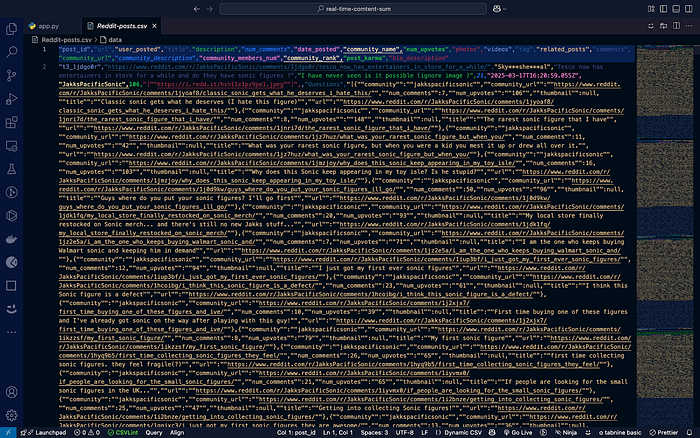The height and width of the screenshot is (438, 700).
Task: Click the i.redd.it jpeg image link
Action: coord(222,84)
